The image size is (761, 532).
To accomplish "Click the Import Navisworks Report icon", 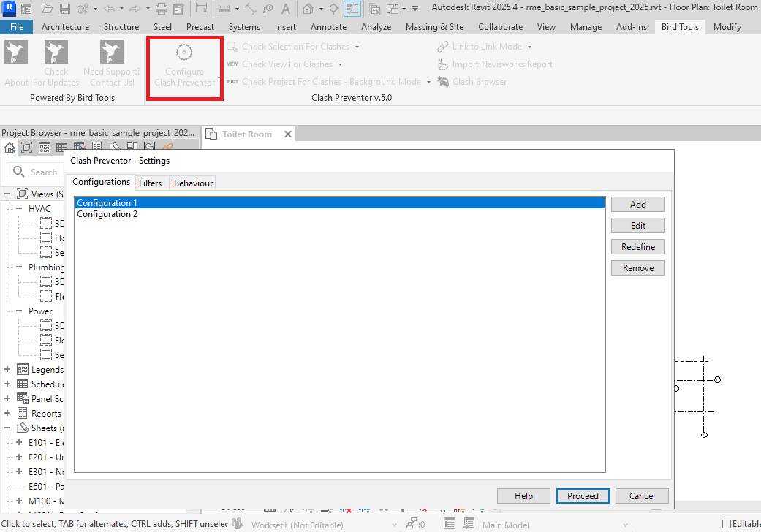I will pyautogui.click(x=442, y=64).
